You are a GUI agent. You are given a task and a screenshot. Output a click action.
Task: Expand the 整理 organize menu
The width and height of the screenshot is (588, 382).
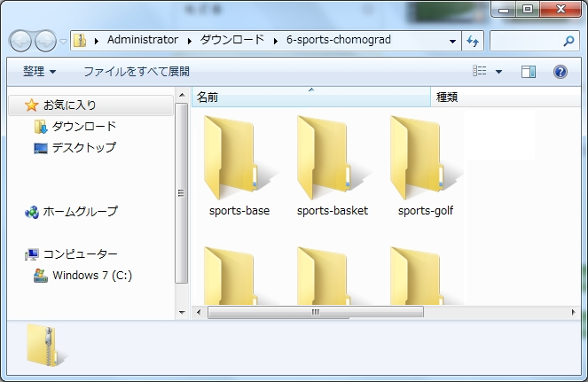pos(39,71)
